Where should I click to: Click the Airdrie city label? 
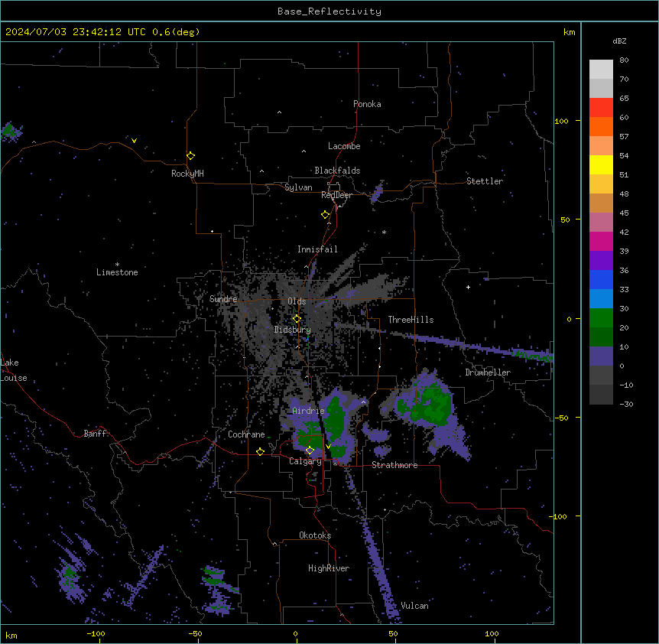[308, 411]
